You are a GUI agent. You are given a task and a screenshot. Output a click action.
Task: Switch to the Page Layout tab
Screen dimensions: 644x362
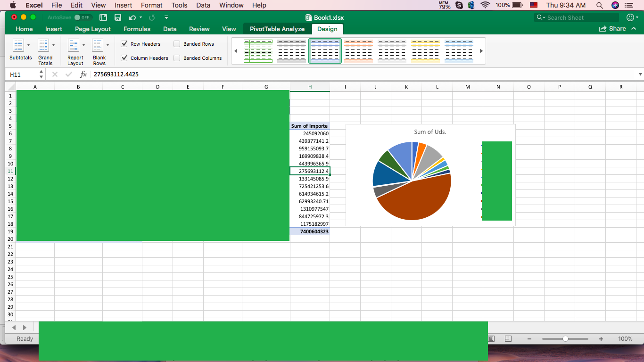[x=93, y=29]
